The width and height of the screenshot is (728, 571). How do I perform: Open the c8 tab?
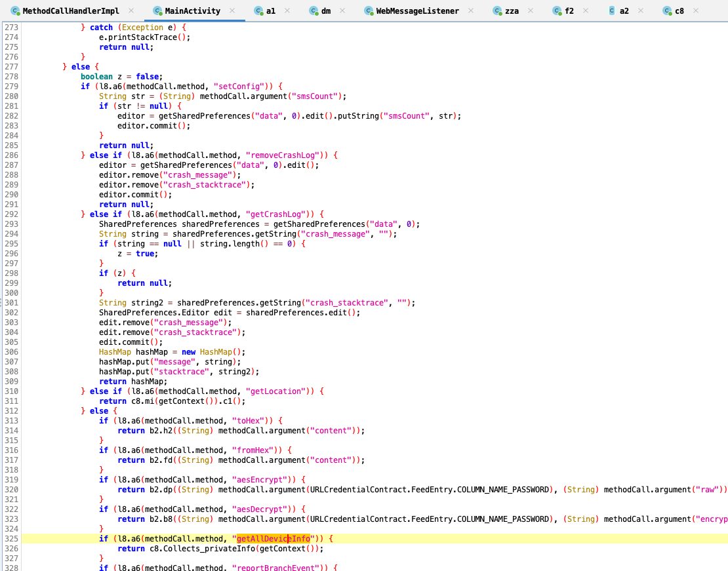pyautogui.click(x=679, y=10)
